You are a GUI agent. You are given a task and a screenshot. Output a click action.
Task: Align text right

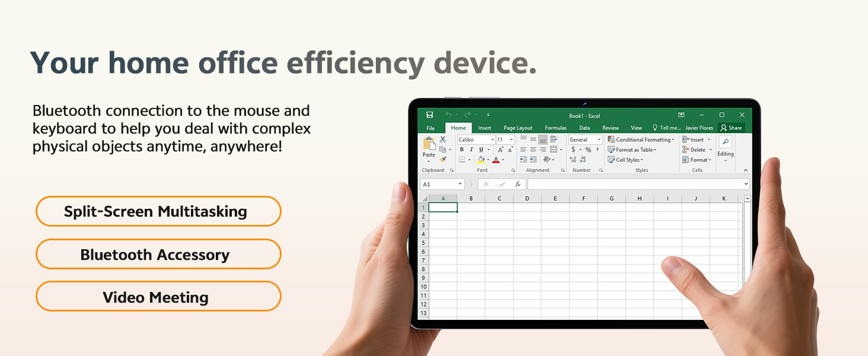(x=542, y=150)
